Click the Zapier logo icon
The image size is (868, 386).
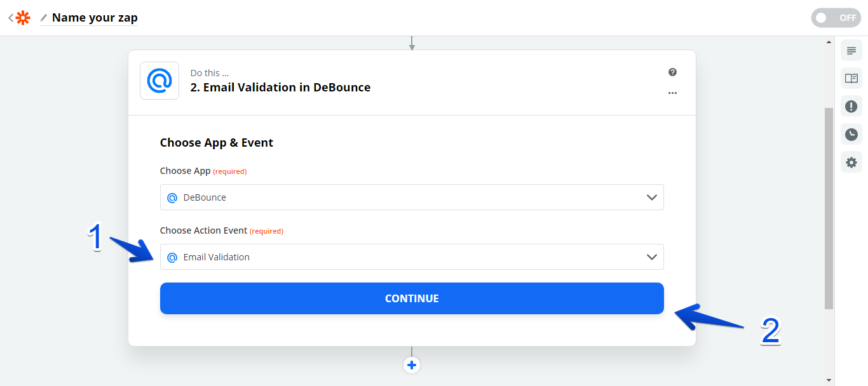point(23,18)
